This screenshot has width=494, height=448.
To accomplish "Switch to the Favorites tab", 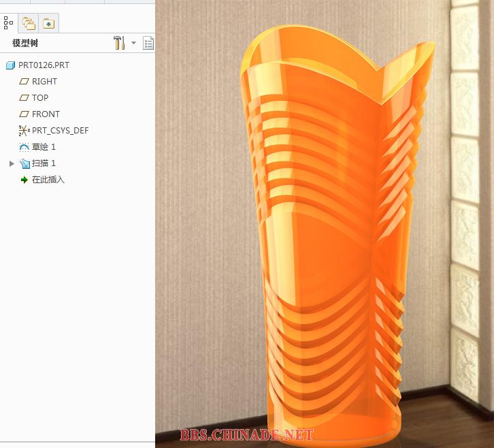I will click(49, 24).
